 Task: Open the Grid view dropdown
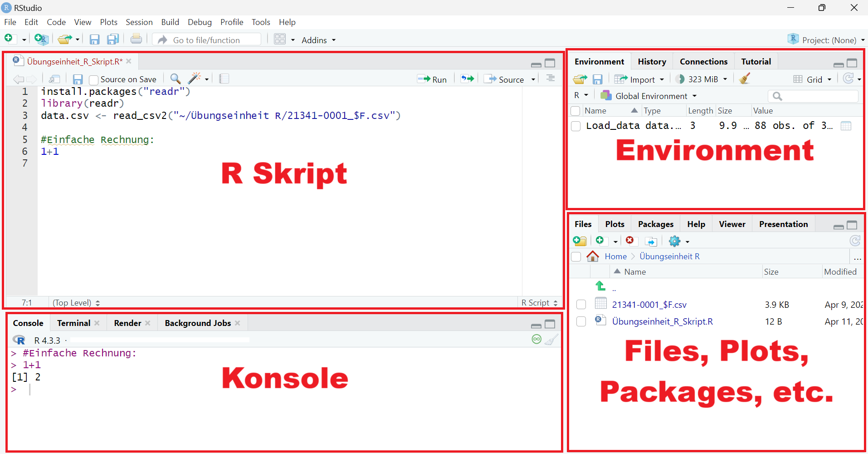click(x=812, y=79)
